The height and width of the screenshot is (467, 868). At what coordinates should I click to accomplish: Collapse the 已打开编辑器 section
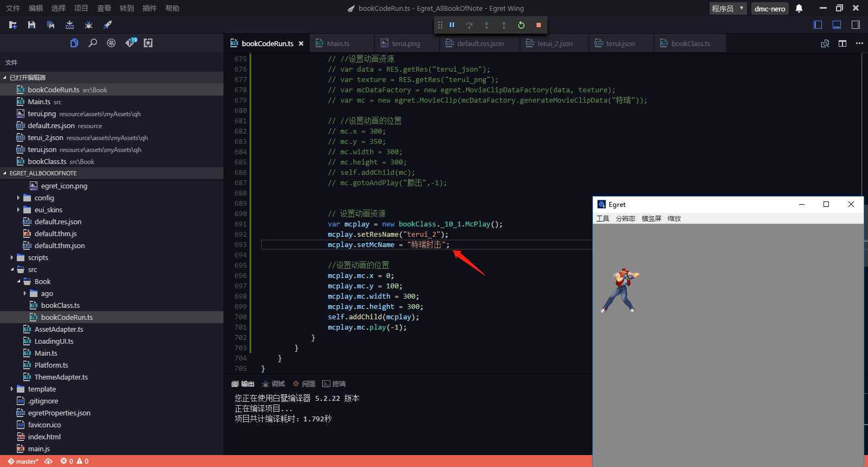tap(112, 78)
